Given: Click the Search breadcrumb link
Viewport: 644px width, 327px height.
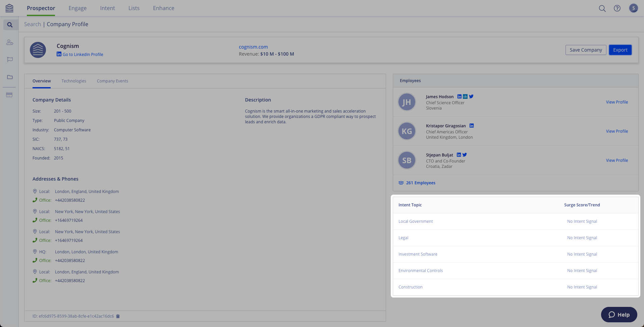Looking at the screenshot, I should [x=33, y=24].
